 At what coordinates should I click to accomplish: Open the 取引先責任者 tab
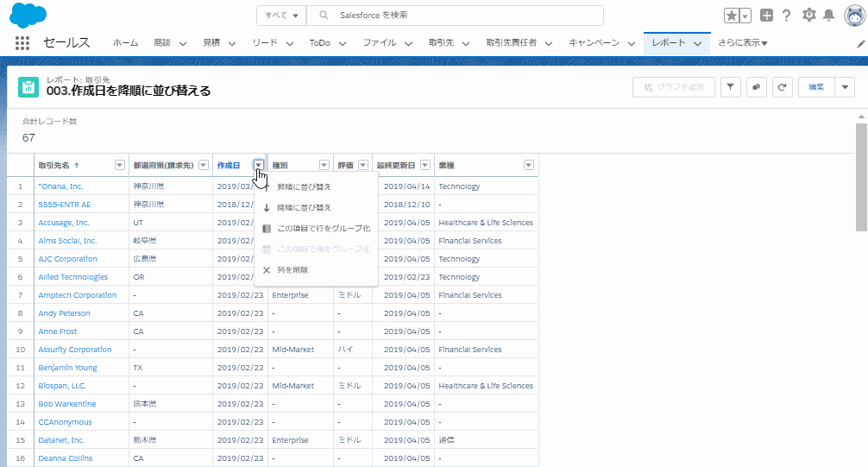(512, 42)
